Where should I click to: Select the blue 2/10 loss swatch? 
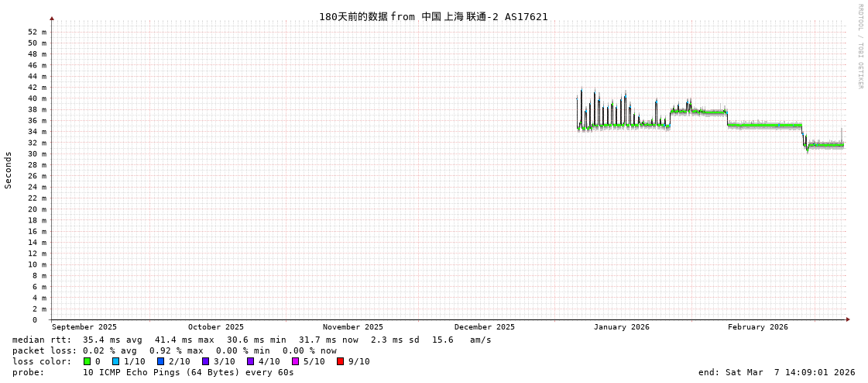[x=160, y=361]
